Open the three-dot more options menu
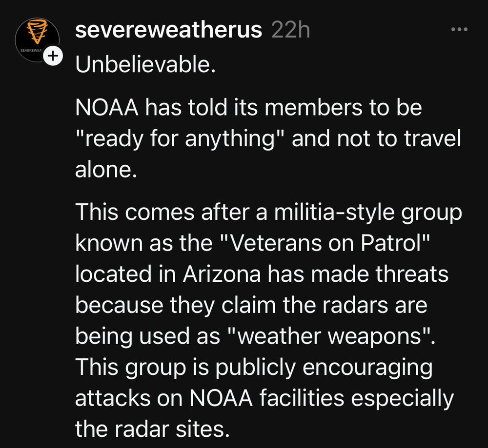 tap(459, 30)
